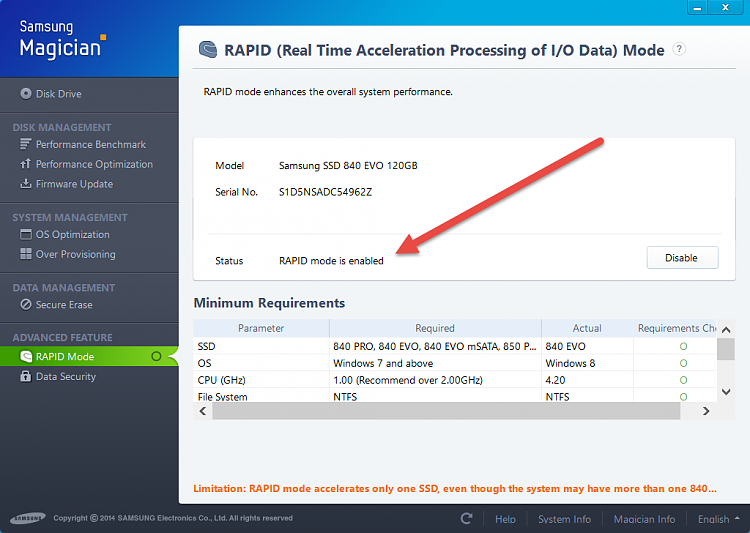Viewport: 750px width, 533px height.
Task: Click the green check circle in SSD row
Action: (683, 346)
